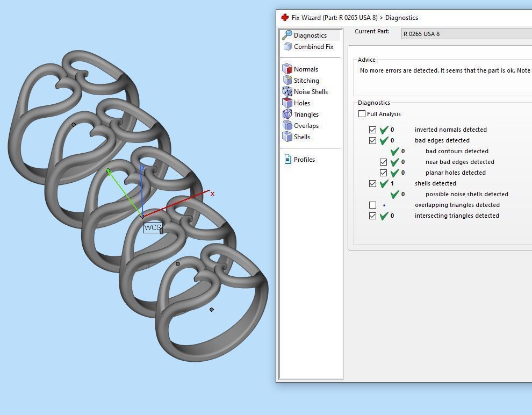Click the red X axis label
The height and width of the screenshot is (415, 532).
pyautogui.click(x=212, y=194)
